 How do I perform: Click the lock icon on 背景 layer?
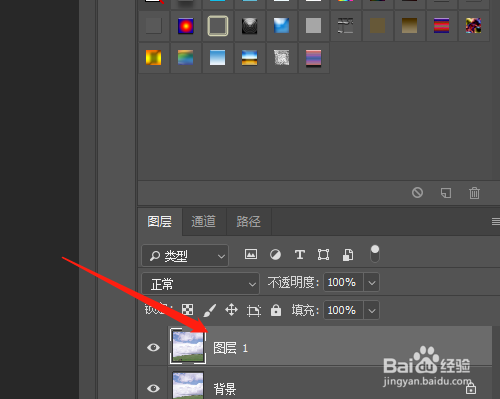tap(471, 388)
